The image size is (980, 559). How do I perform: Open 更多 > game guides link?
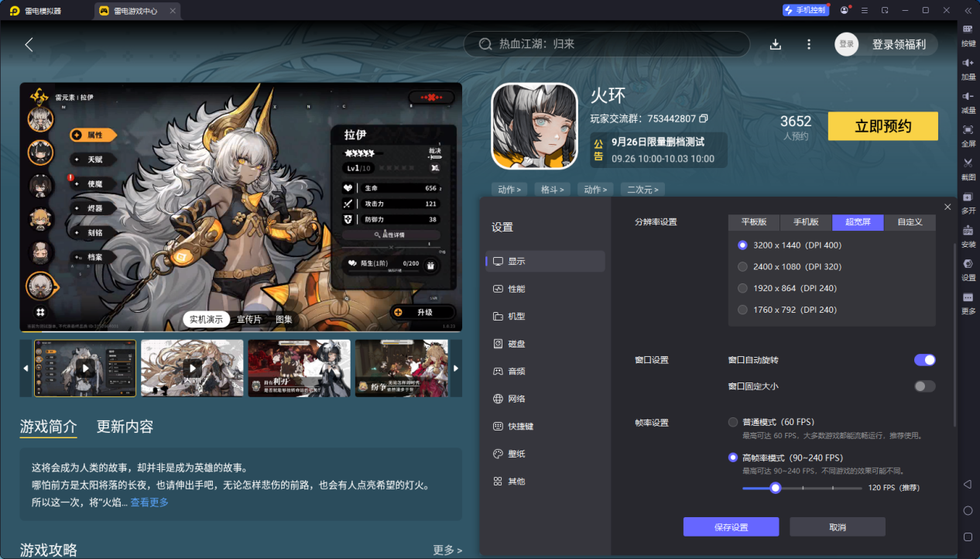[x=447, y=550]
